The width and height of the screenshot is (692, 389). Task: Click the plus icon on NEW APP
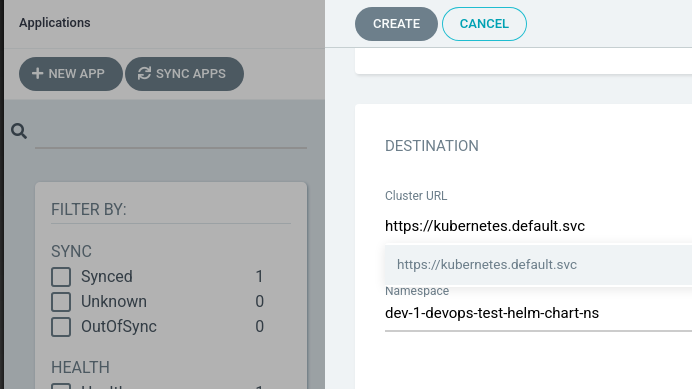point(38,73)
